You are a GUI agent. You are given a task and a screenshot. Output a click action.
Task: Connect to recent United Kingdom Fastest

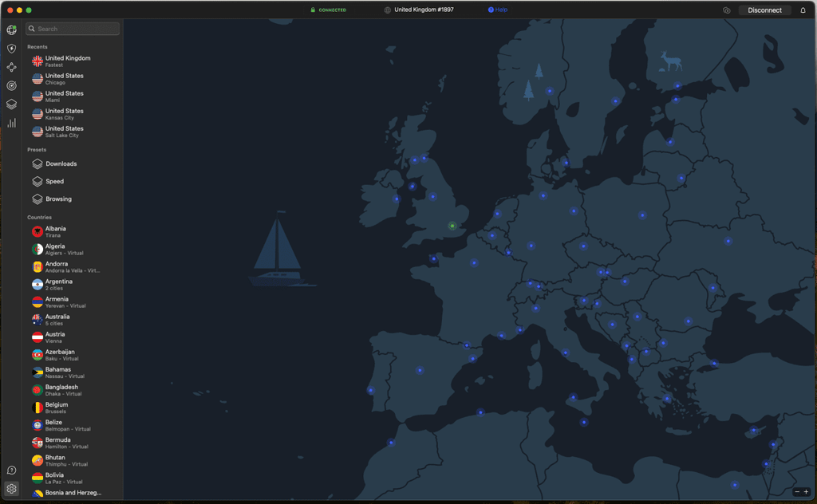[73, 61]
